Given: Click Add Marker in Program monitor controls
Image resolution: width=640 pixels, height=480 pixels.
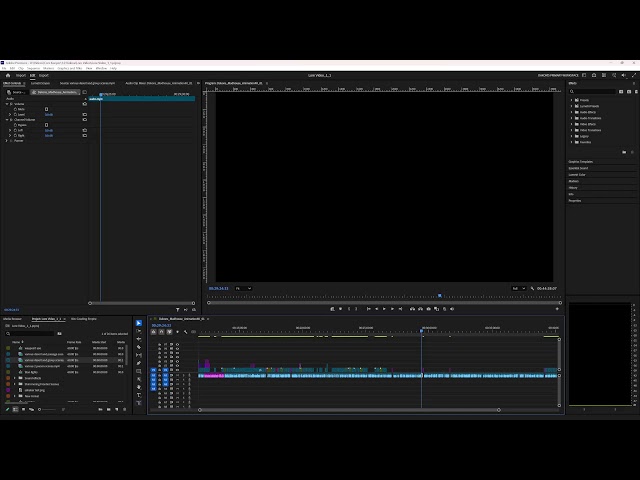Looking at the screenshot, I should [340, 309].
